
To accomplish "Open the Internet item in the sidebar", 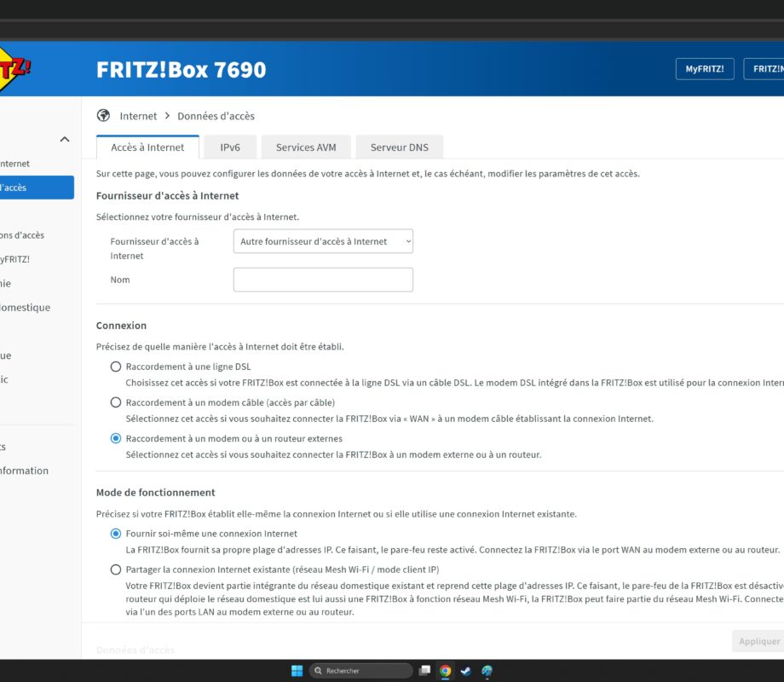I will (x=15, y=164).
